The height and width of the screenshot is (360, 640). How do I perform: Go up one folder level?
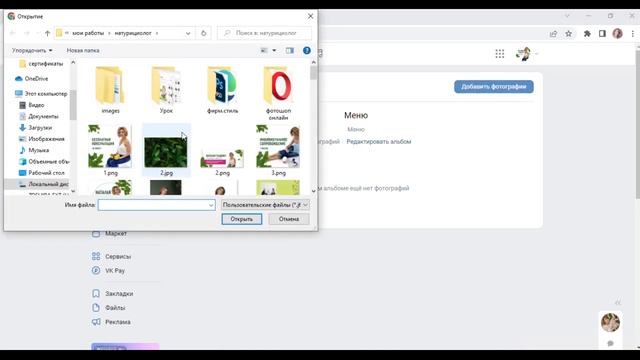[x=47, y=33]
